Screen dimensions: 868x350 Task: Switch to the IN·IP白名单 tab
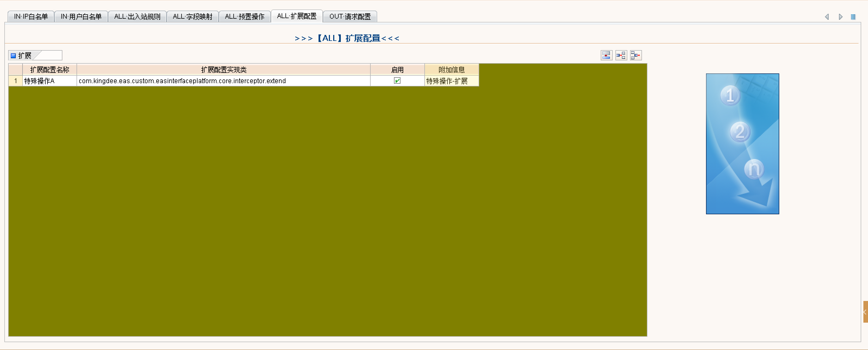[31, 17]
